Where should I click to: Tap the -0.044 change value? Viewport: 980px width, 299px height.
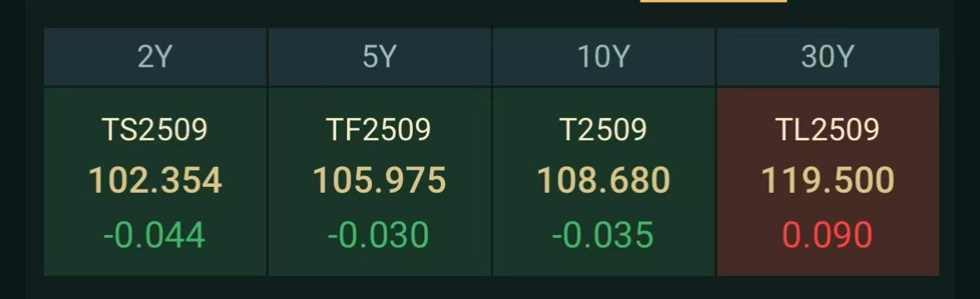coord(154,236)
